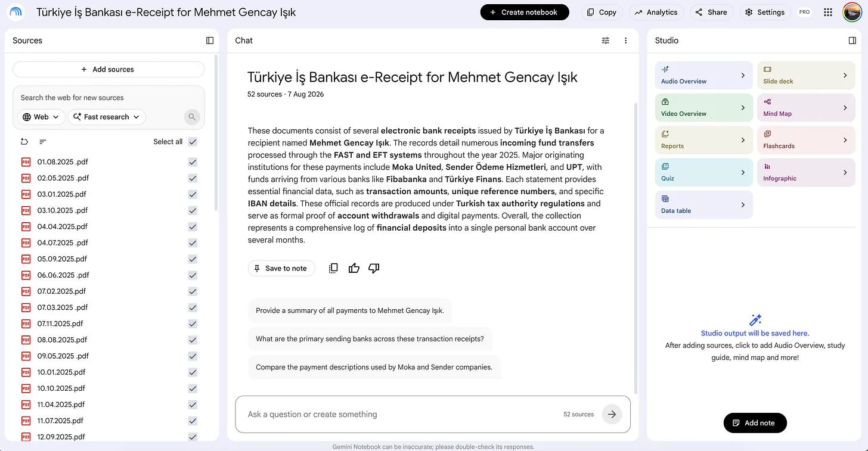Click the web sources search field

tap(108, 98)
